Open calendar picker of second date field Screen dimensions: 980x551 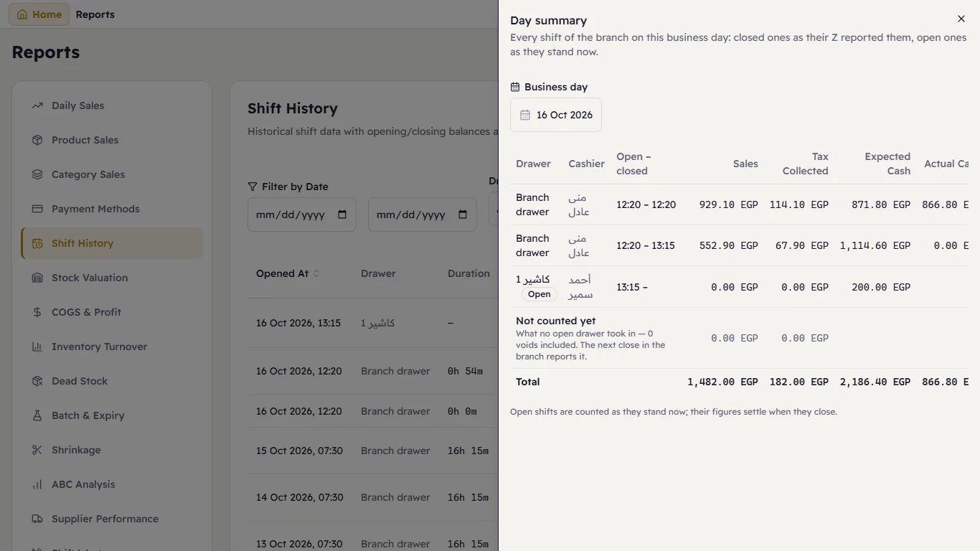(463, 215)
